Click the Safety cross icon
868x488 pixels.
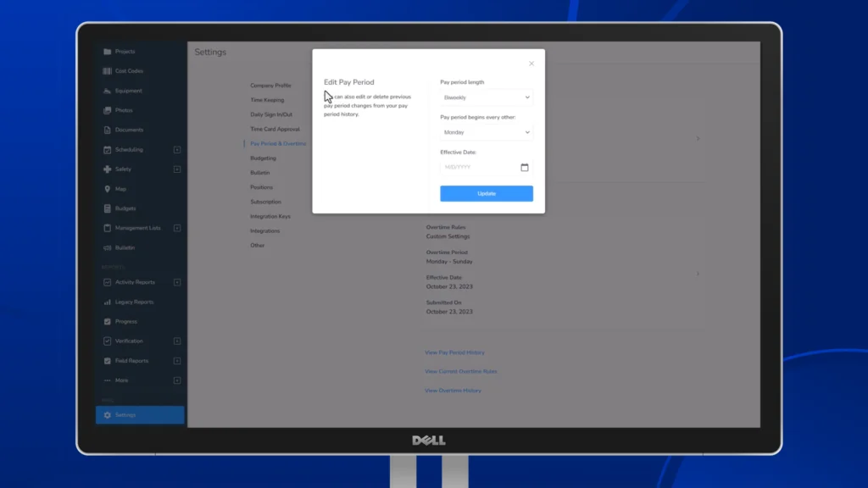coord(108,169)
